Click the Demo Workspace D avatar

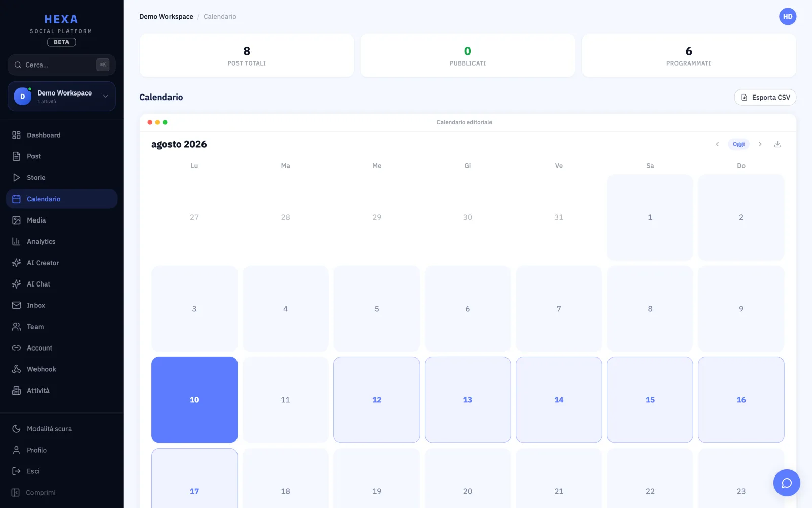point(22,97)
